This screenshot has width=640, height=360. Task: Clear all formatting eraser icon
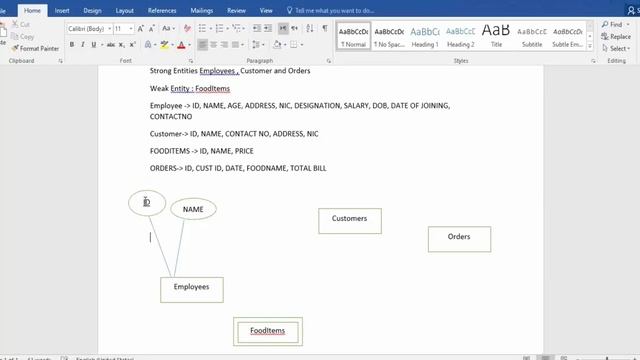187,29
